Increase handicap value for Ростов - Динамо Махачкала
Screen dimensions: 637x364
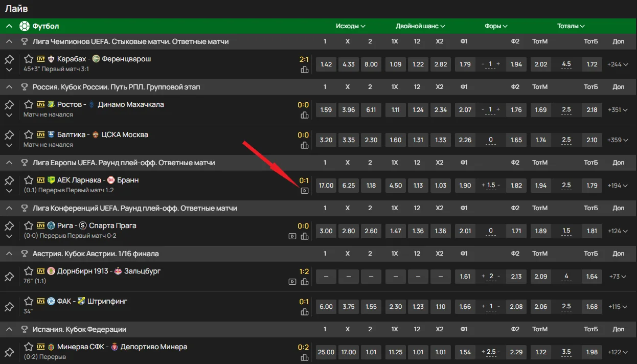498,110
